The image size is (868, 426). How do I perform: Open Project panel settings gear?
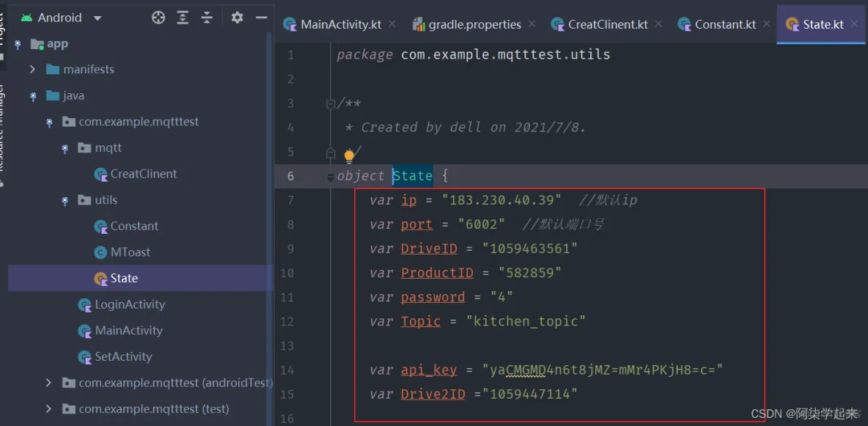pos(237,18)
